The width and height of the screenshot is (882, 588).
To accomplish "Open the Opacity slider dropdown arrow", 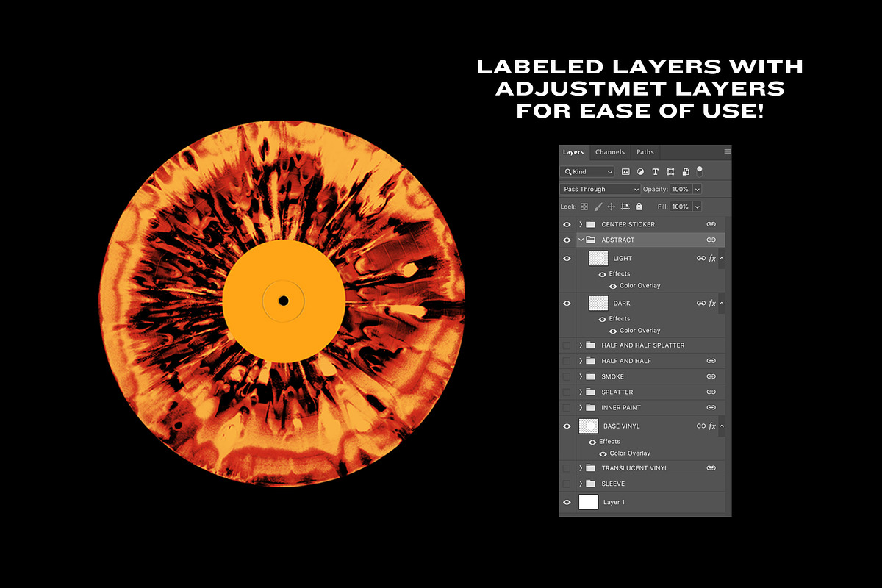I will click(x=698, y=189).
